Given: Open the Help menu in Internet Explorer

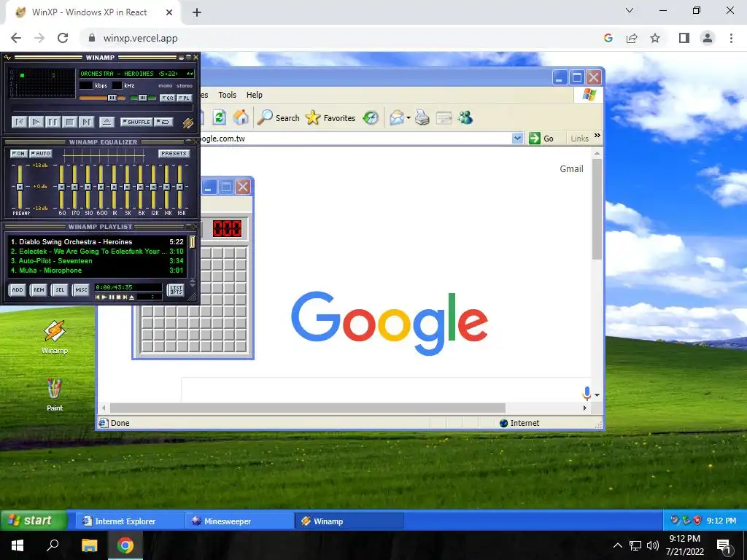Looking at the screenshot, I should (x=255, y=95).
